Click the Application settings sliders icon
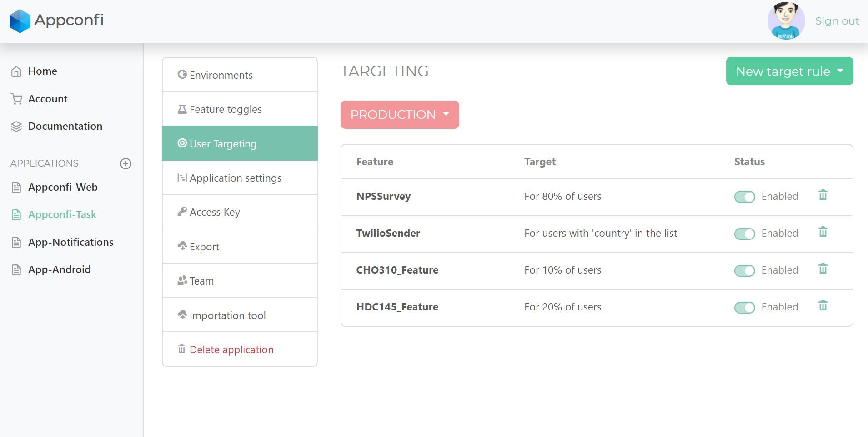Viewport: 868px width, 437px height. (x=182, y=178)
